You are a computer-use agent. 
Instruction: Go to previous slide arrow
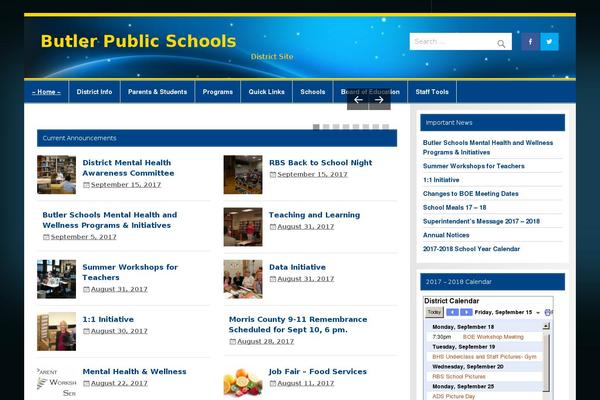[x=358, y=100]
